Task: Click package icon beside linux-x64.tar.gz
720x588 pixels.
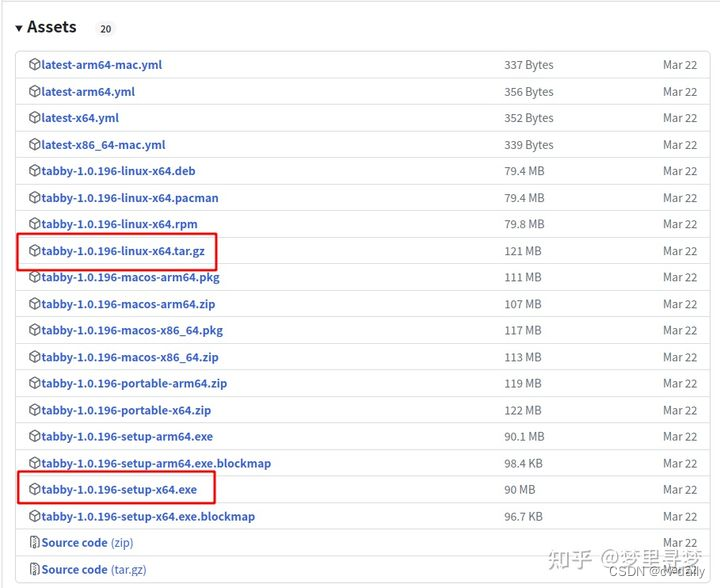Action: pos(34,251)
